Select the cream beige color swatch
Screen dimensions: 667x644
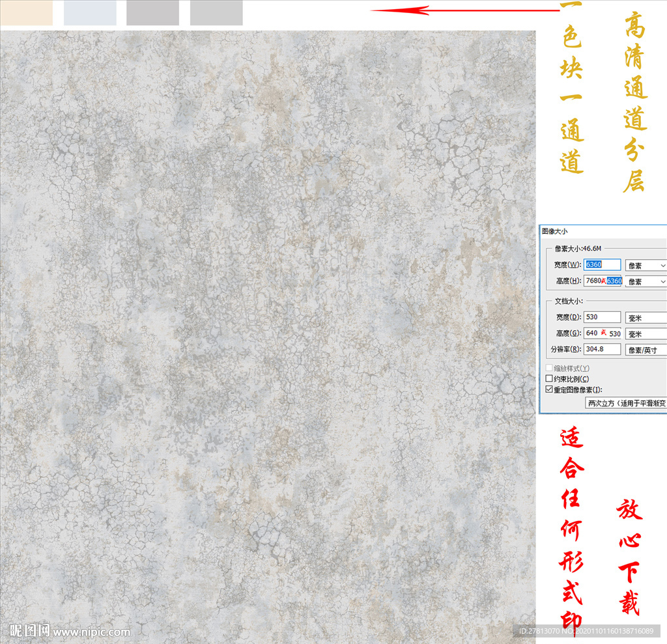pos(26,13)
